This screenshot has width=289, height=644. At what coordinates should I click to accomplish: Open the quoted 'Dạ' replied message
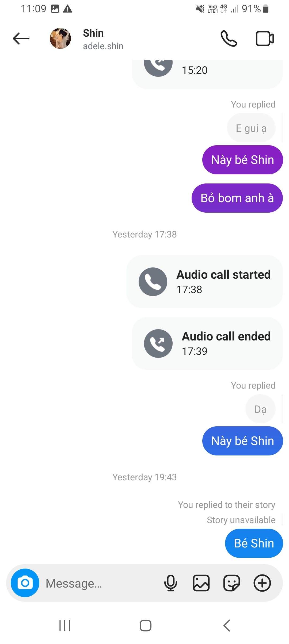260,409
